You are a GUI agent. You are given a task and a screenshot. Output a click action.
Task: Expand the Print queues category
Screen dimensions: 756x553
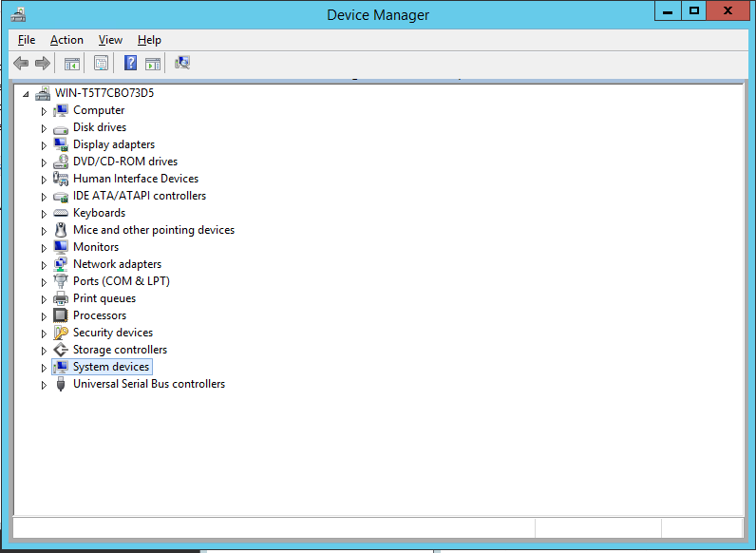pyautogui.click(x=44, y=299)
